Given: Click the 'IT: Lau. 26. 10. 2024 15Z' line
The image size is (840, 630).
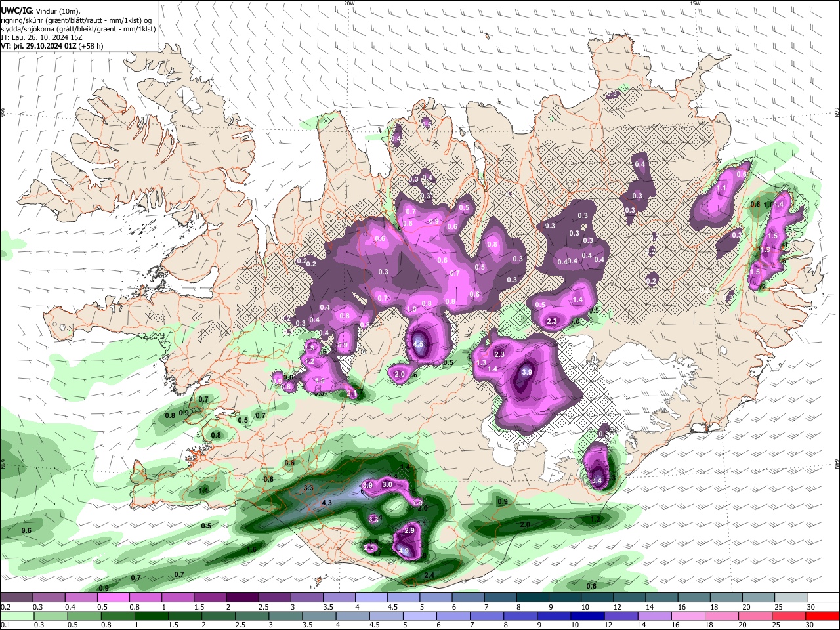Looking at the screenshot, I should pos(41,37).
